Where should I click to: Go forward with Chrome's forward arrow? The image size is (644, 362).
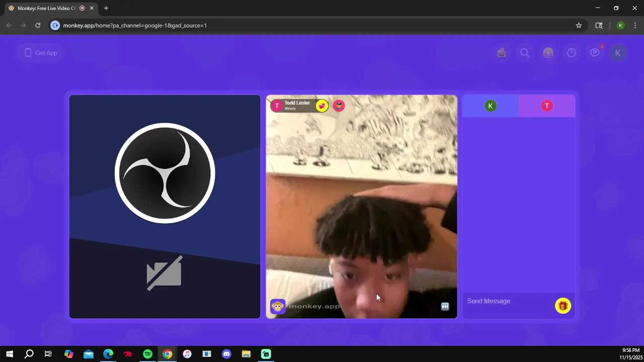pos(23,25)
